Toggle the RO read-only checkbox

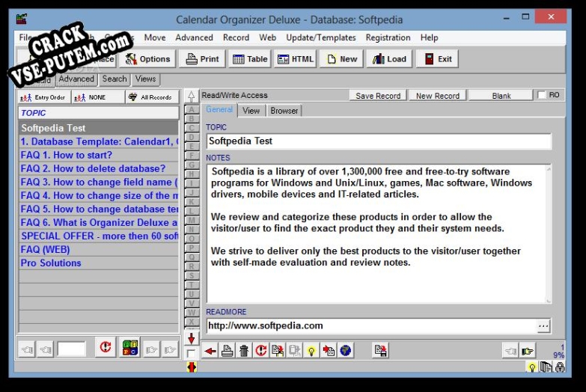542,95
